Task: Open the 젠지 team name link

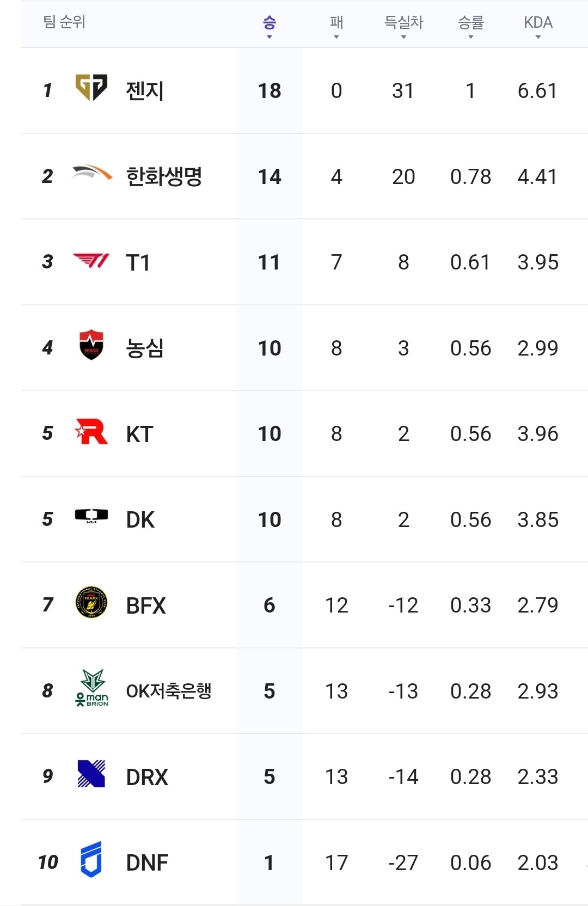Action: click(145, 90)
